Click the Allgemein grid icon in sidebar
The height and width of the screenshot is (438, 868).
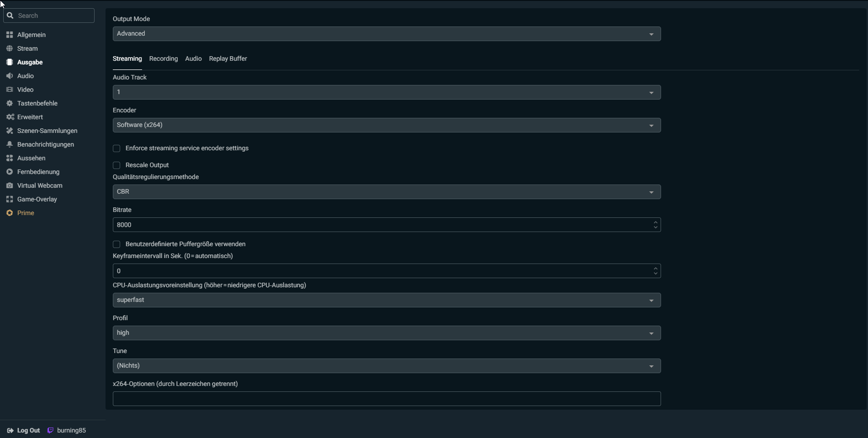coord(10,35)
